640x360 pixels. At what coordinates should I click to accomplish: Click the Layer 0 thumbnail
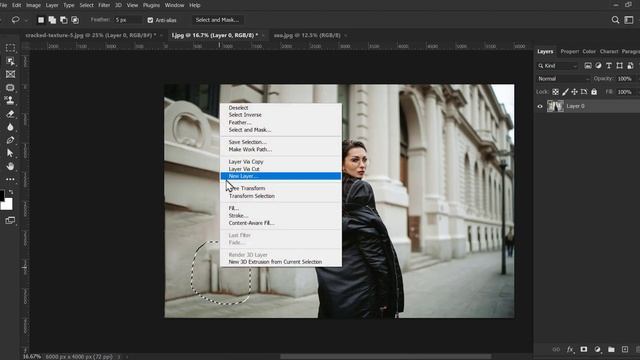(x=555, y=106)
